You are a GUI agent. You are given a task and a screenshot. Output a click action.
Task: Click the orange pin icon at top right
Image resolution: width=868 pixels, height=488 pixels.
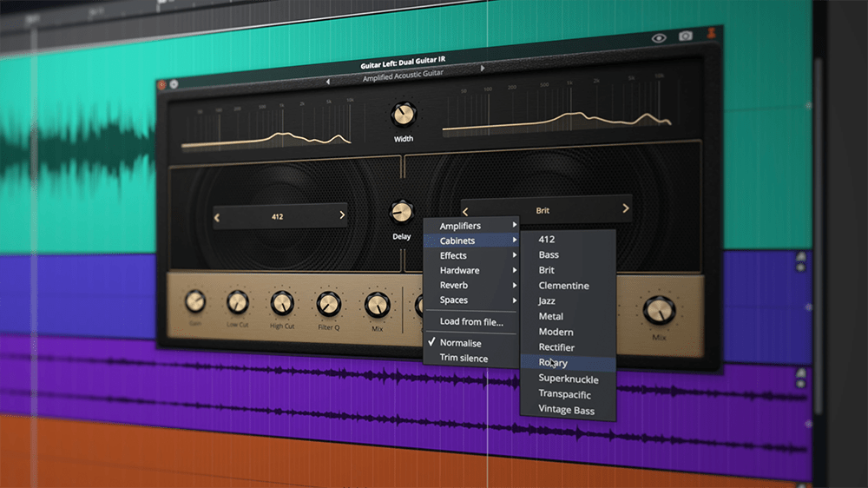713,34
